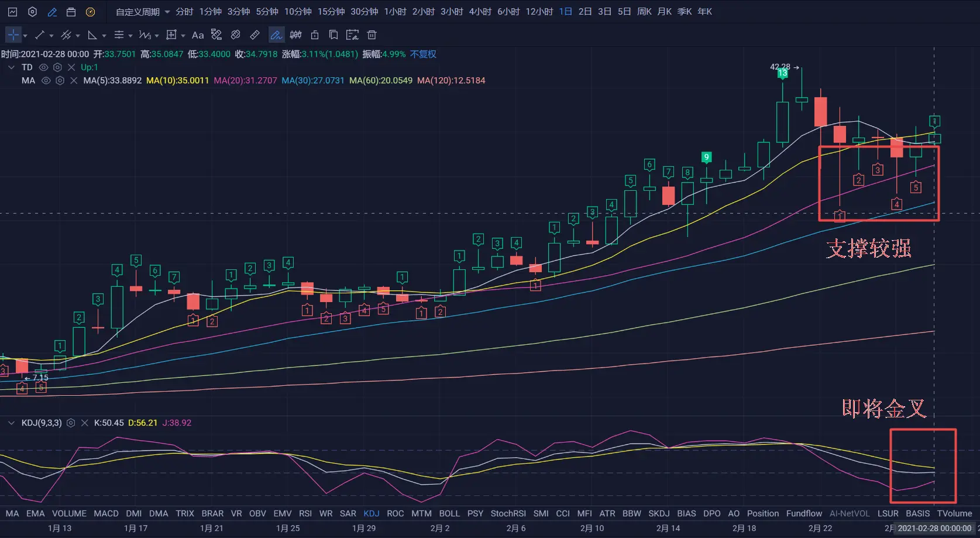Image resolution: width=980 pixels, height=538 pixels.
Task: Open TD indicator settings gear
Action: (x=57, y=67)
